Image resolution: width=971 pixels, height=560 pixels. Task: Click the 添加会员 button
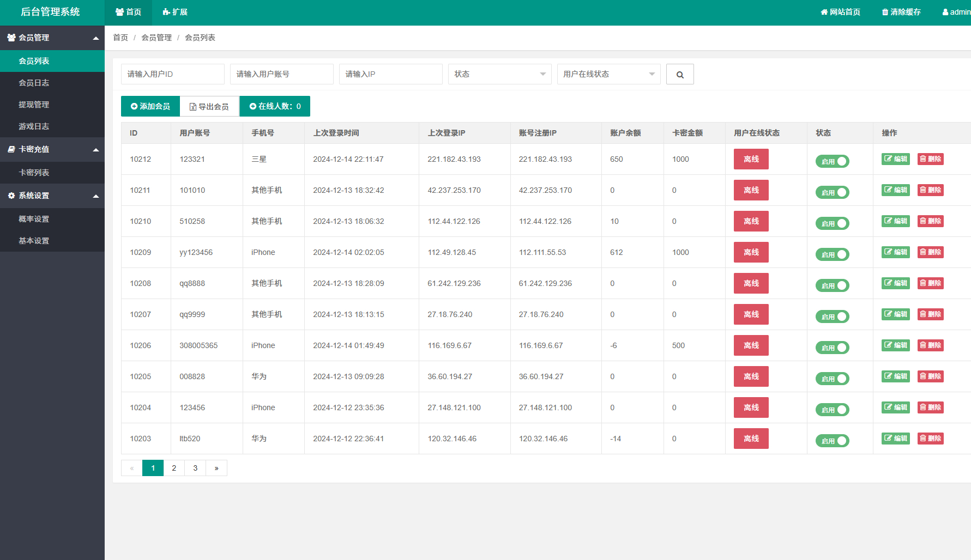coord(150,106)
